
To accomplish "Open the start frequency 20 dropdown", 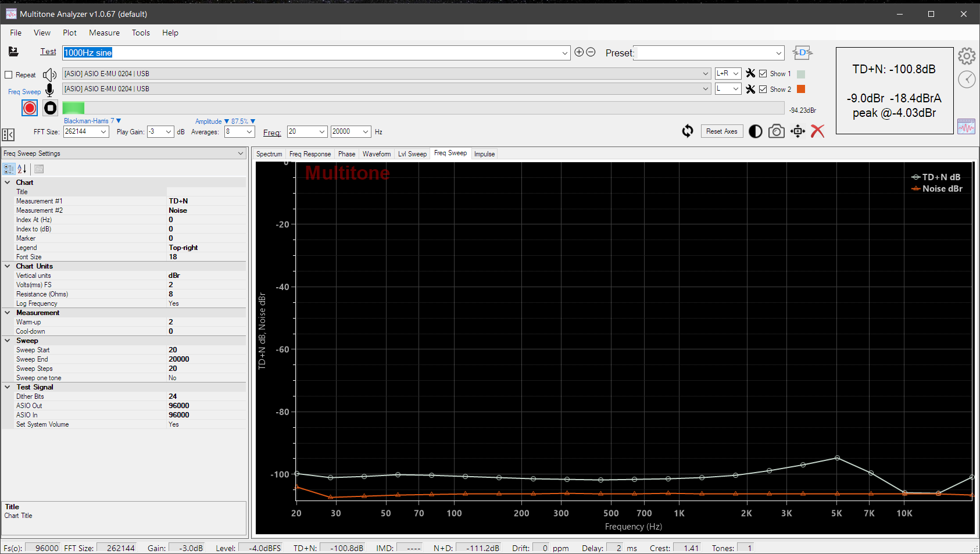I will click(x=321, y=132).
